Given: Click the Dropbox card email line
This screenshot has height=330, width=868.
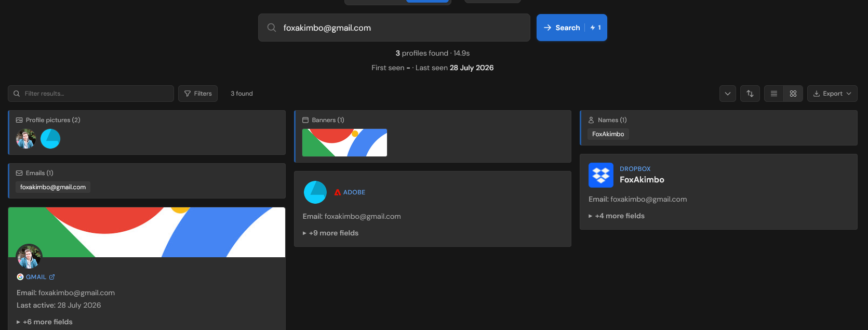Looking at the screenshot, I should (x=638, y=199).
